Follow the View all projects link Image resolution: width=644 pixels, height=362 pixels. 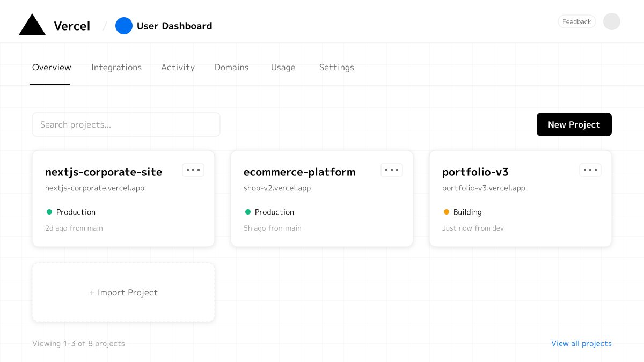[582, 344]
